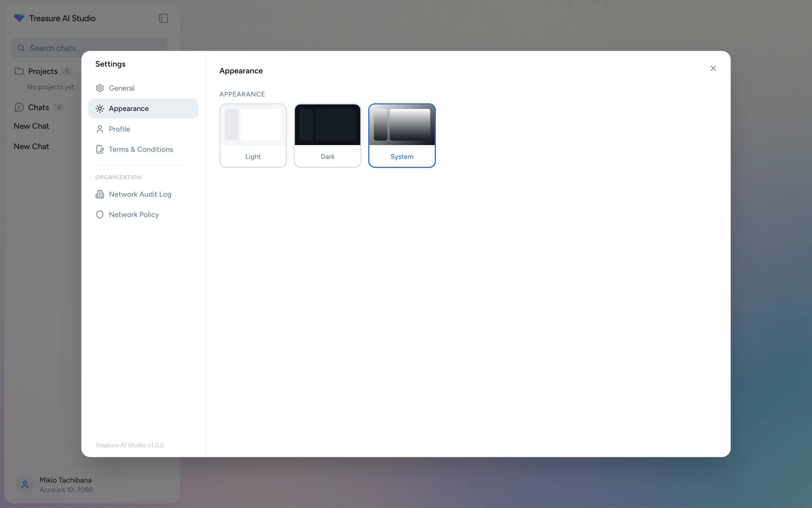Click the Mikio Tachibana account name
The width and height of the screenshot is (812, 508).
(65, 480)
